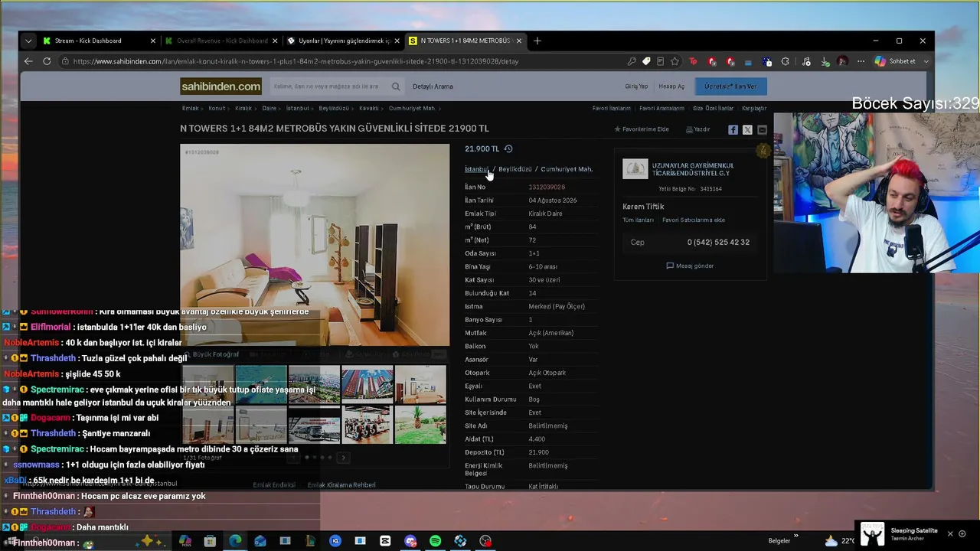Open browser settings three-dot menu
The height and width of the screenshot is (551, 980).
861,61
